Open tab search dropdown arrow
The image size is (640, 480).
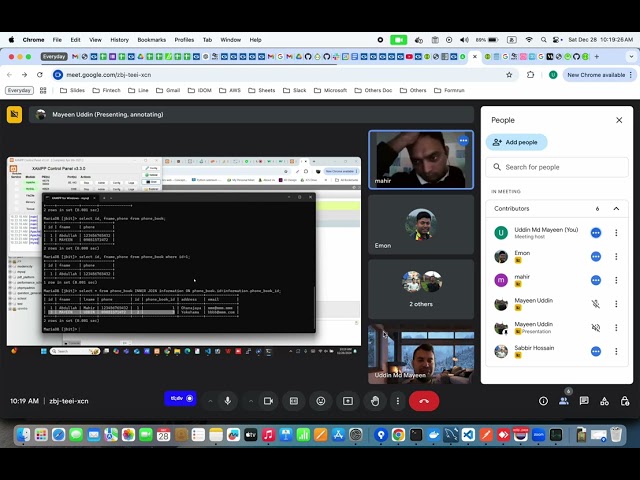pos(631,56)
